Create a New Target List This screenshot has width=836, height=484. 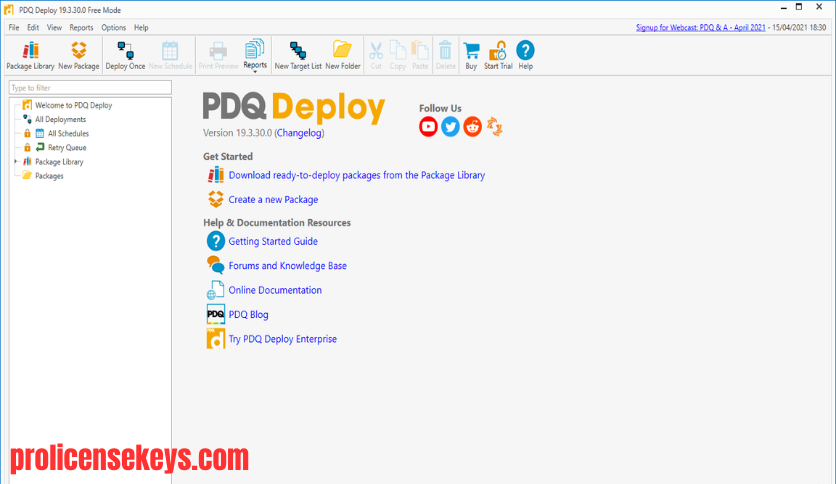click(x=298, y=55)
